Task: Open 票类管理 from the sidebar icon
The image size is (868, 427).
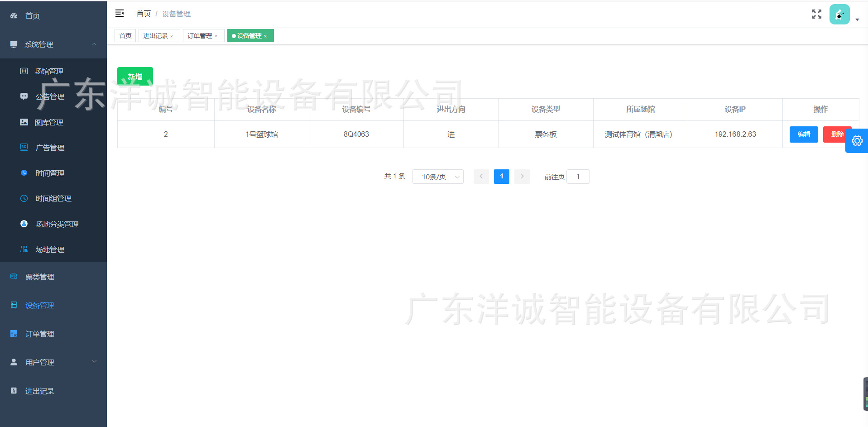Action: [13, 276]
